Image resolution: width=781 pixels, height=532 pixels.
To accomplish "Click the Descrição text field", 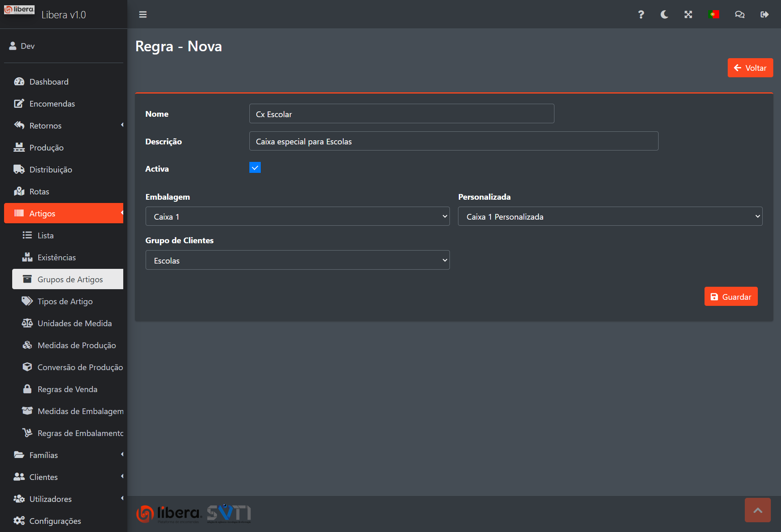I will point(454,141).
